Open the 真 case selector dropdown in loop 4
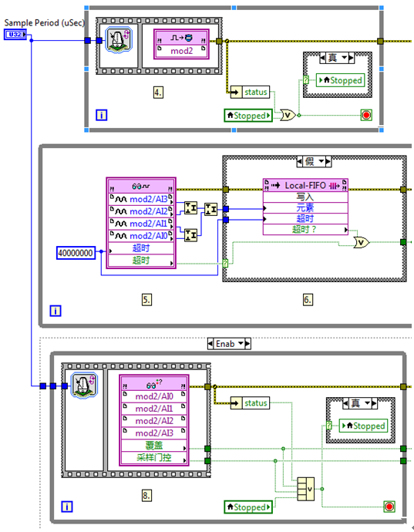Image resolution: width=414 pixels, height=532 pixels. (x=345, y=58)
